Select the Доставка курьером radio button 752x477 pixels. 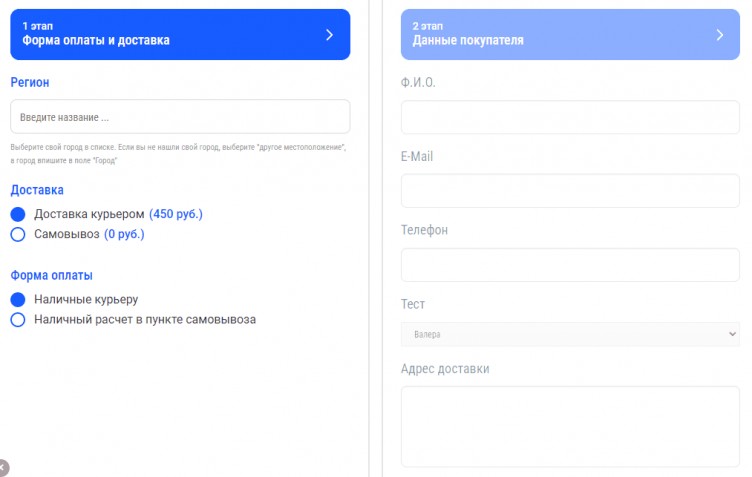18,214
